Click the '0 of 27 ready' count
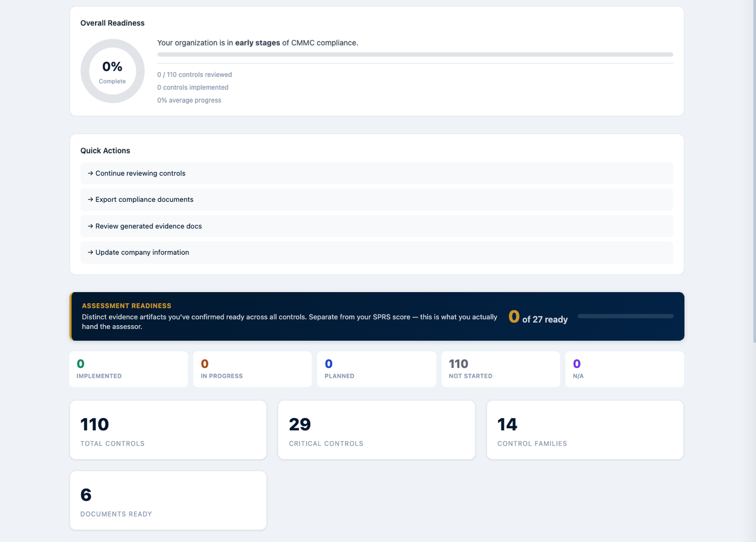 coord(538,317)
